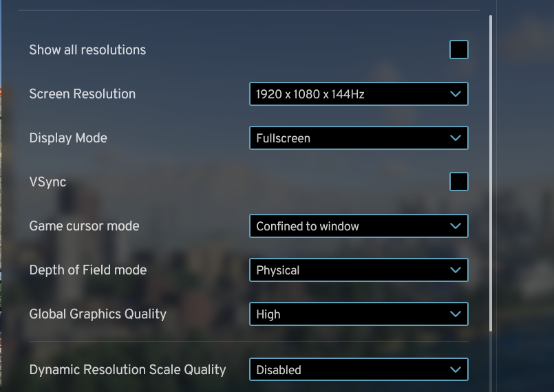
Task: Click the Display Mode label text
Action: click(68, 138)
